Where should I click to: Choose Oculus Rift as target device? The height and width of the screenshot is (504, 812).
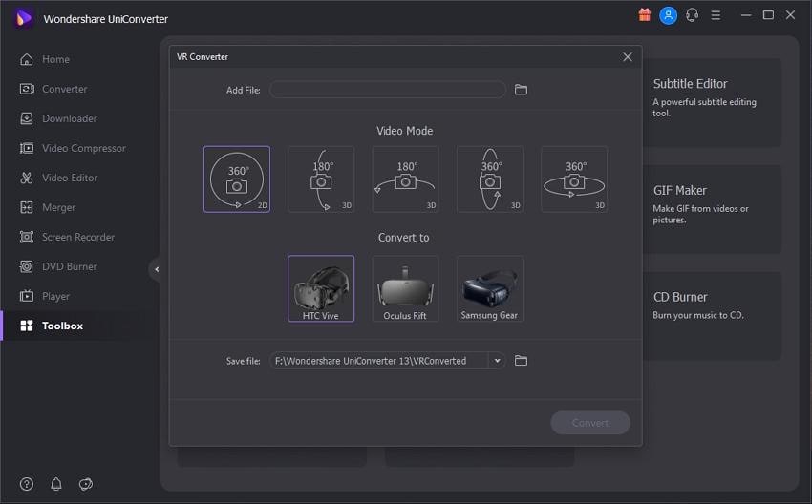[x=405, y=288]
